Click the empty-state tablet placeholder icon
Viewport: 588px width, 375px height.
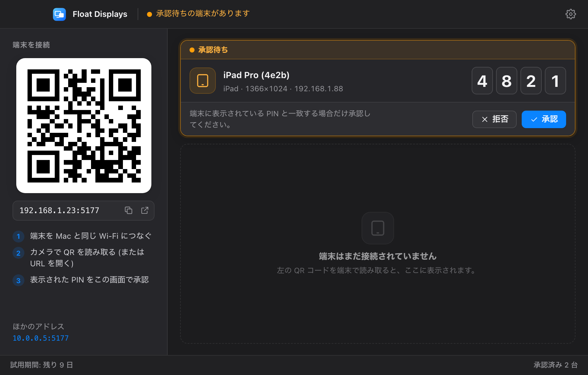coord(378,228)
